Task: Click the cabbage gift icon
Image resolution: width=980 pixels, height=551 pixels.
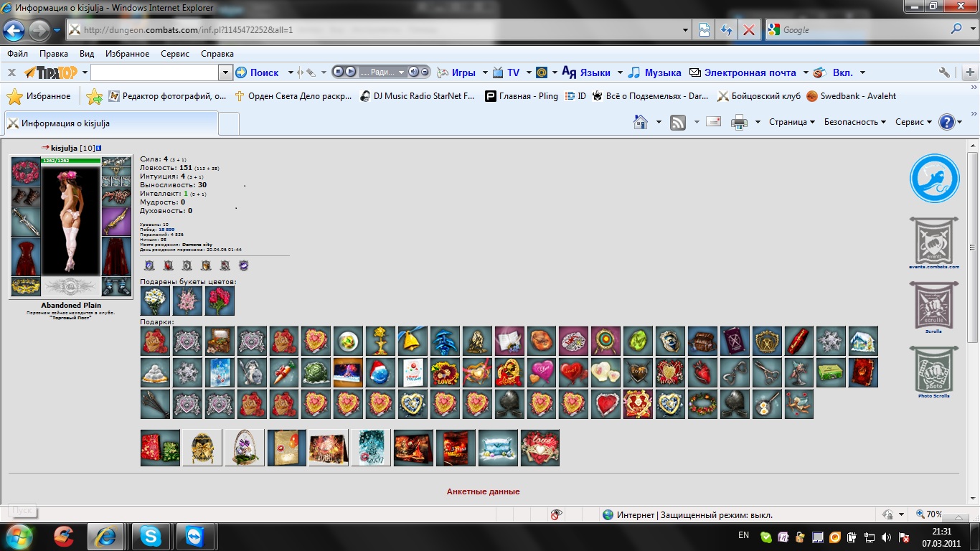Action: point(316,372)
